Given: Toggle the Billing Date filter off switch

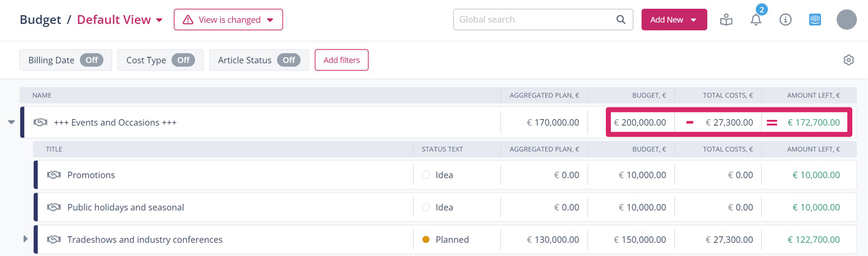Looking at the screenshot, I should (x=92, y=60).
